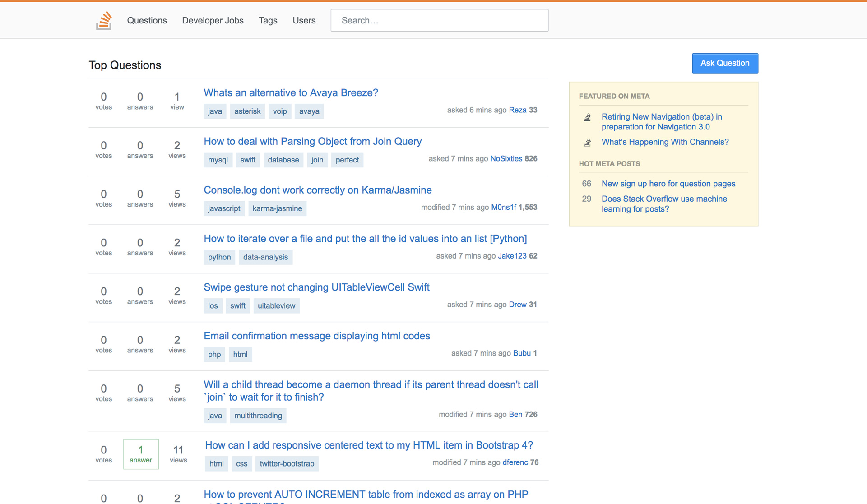Open the Questions nav item
Screen dimensions: 867x504
coord(147,20)
